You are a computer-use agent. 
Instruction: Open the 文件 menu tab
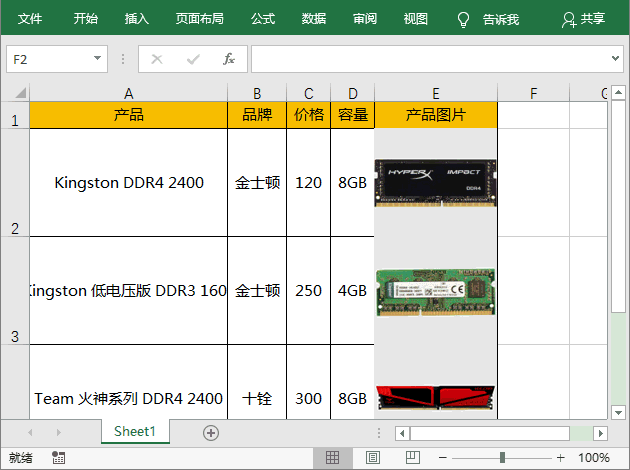[x=30, y=19]
